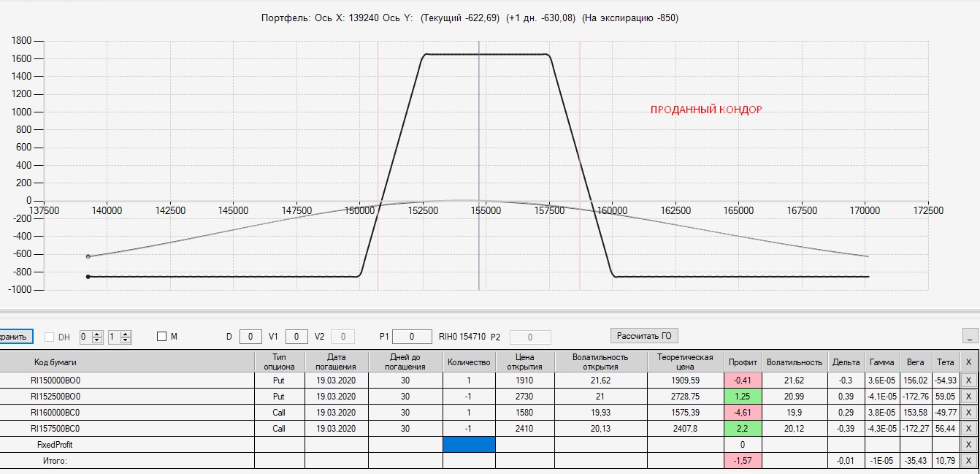Click into the P2 input field
The image size is (980, 474).
(x=529, y=337)
